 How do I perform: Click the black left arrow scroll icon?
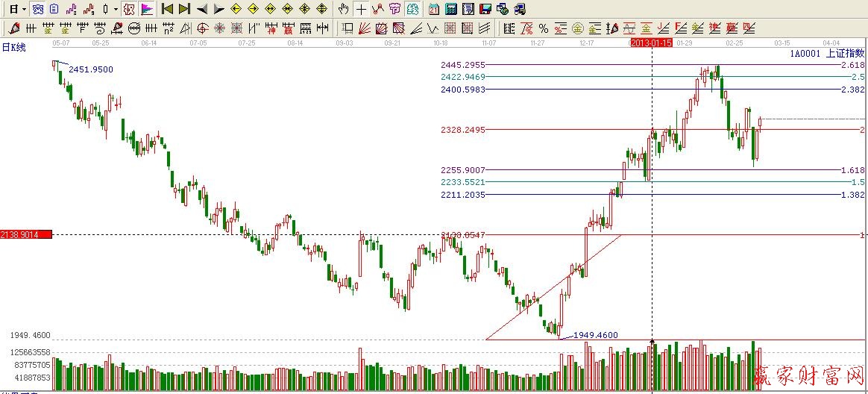(201, 9)
